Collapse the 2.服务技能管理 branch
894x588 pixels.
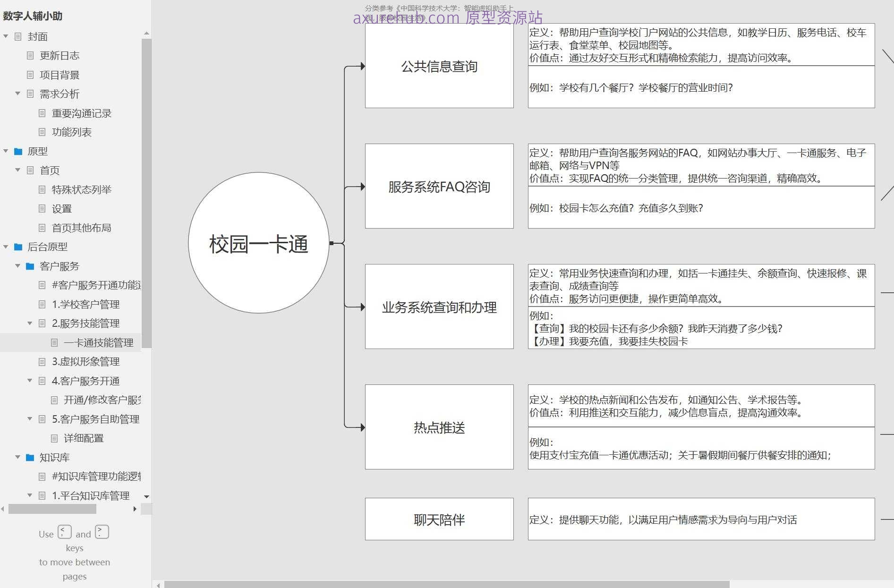[30, 324]
